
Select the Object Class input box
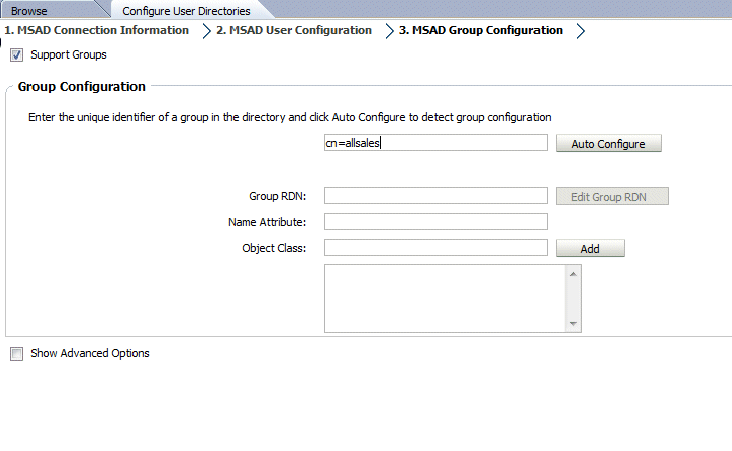(x=435, y=248)
